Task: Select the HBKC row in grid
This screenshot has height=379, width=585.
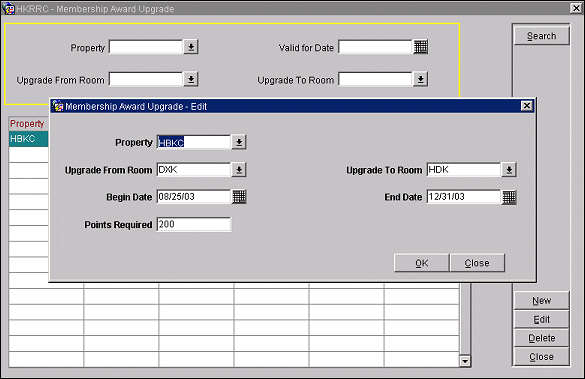Action: pyautogui.click(x=29, y=139)
